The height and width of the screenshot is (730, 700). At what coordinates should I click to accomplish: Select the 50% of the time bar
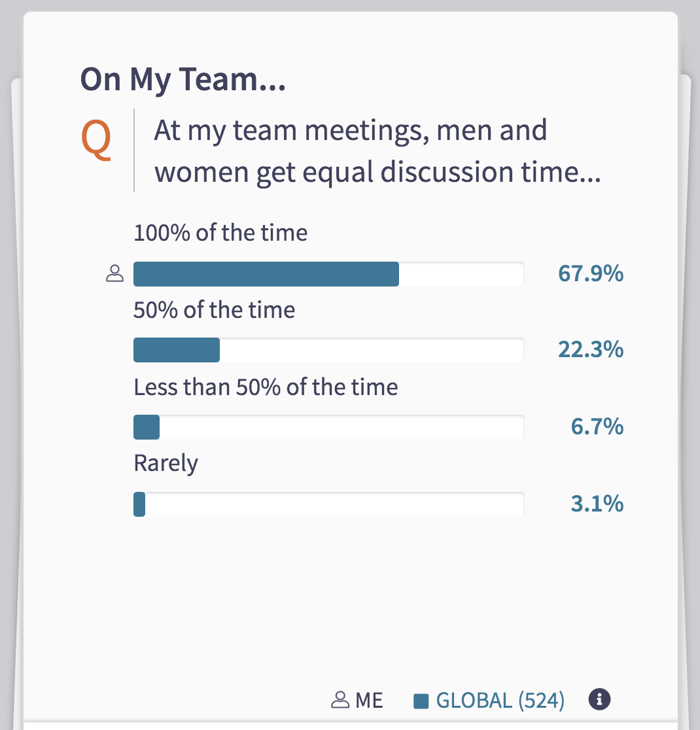(329, 350)
